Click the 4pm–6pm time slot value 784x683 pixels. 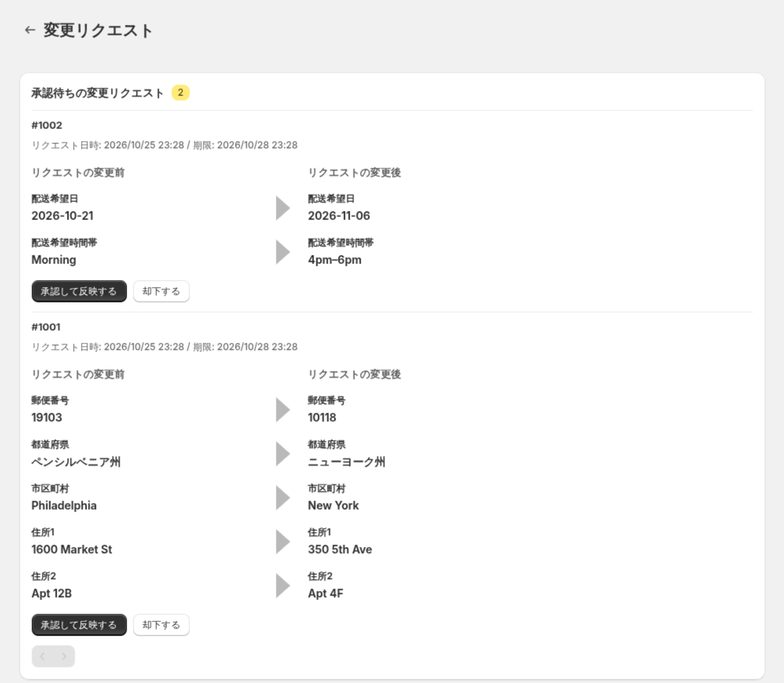(335, 260)
